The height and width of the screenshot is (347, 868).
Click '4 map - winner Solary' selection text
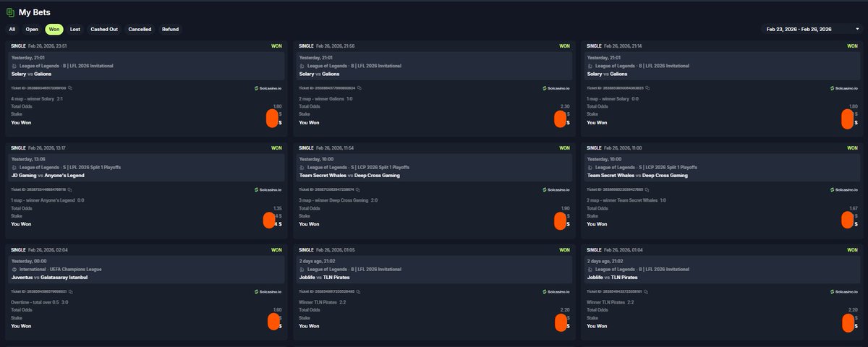tap(32, 99)
